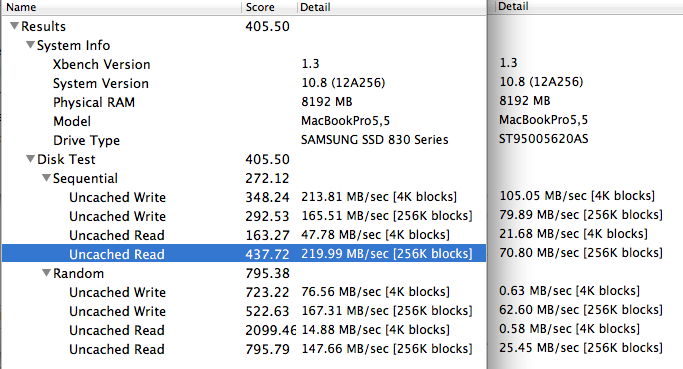This screenshot has width=683, height=369.
Task: Click MacBookPro5,5 in the right window
Action: coord(544,120)
